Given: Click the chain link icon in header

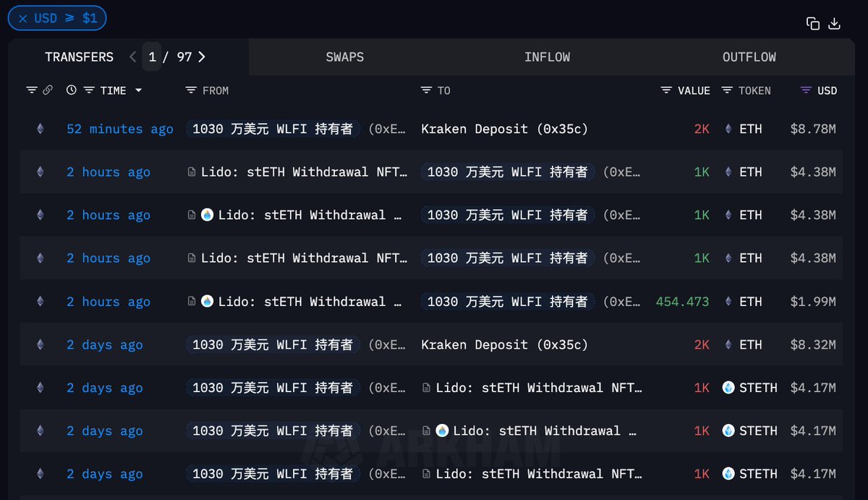Looking at the screenshot, I should (x=48, y=90).
